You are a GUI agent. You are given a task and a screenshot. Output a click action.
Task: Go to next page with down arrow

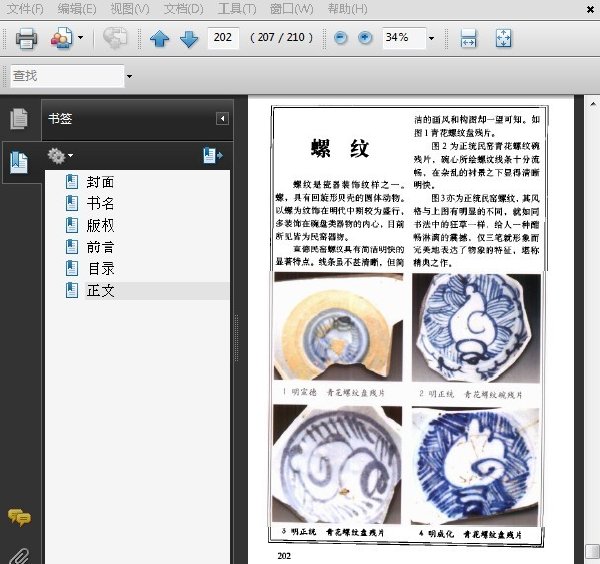(x=189, y=38)
